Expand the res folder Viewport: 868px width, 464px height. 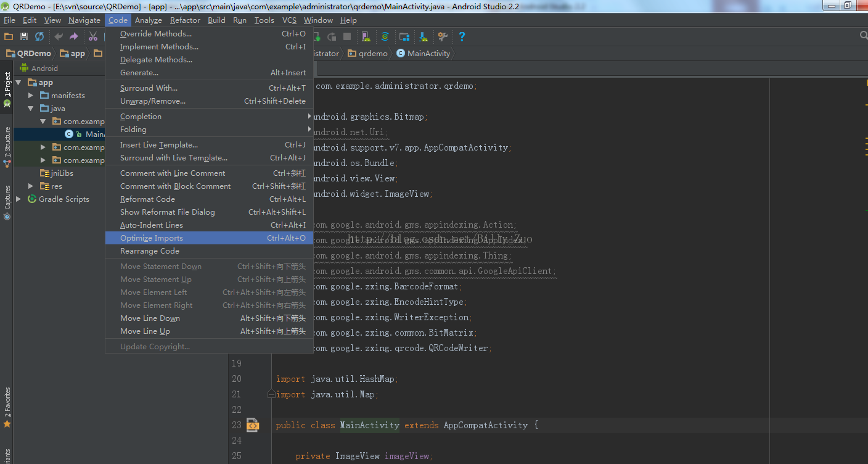click(x=31, y=186)
